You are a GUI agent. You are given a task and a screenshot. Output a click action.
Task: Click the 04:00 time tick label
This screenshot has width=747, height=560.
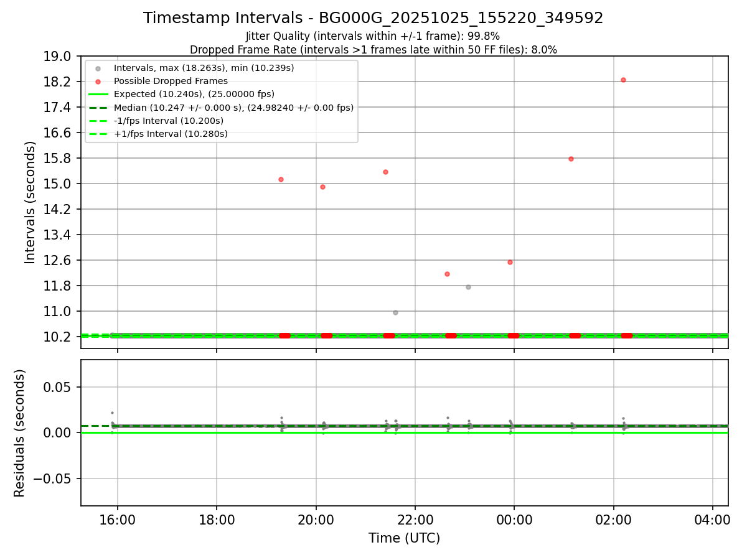pyautogui.click(x=713, y=520)
